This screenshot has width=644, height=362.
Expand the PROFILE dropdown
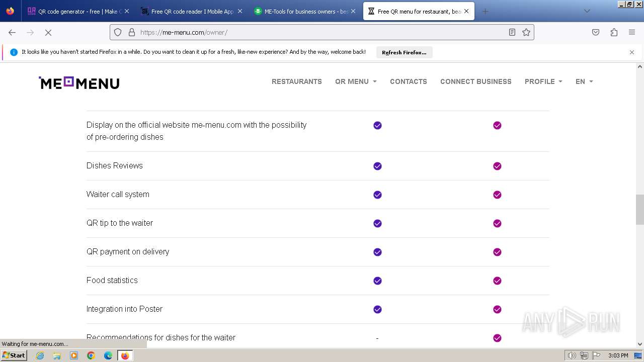(x=543, y=81)
